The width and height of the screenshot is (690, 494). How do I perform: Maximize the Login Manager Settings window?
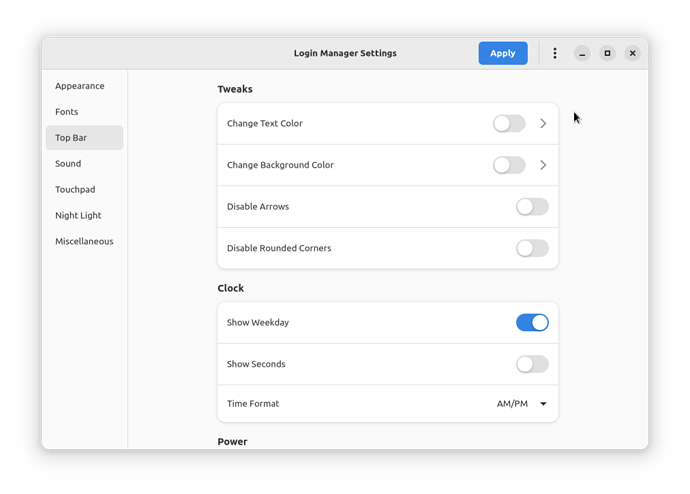(x=607, y=53)
